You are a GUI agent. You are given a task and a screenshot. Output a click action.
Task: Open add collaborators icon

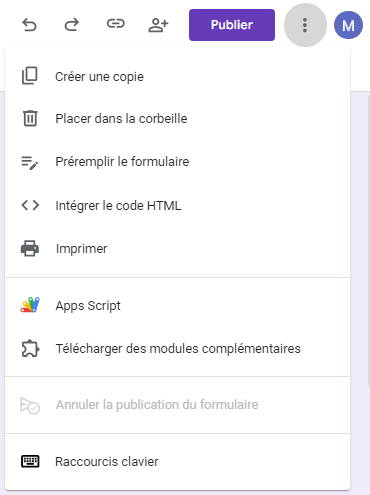[158, 25]
